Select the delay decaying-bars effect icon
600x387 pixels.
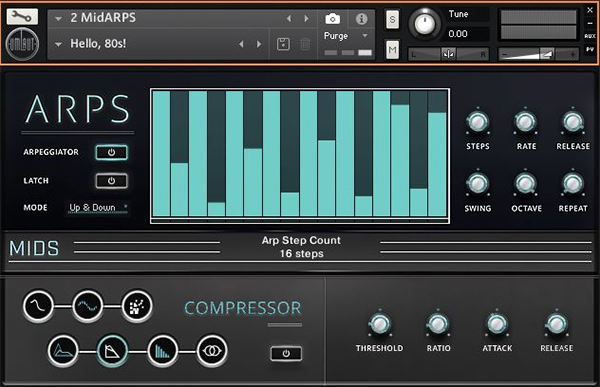162,350
